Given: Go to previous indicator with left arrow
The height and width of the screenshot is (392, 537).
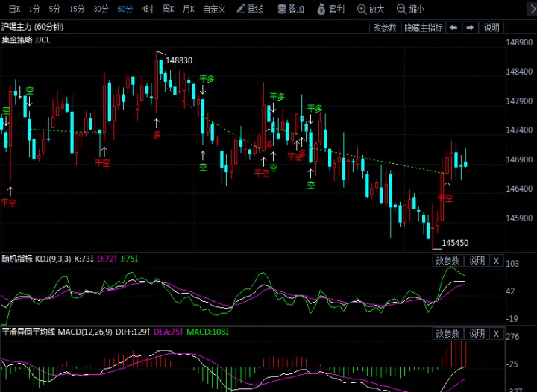Looking at the screenshot, I should click(x=453, y=28).
